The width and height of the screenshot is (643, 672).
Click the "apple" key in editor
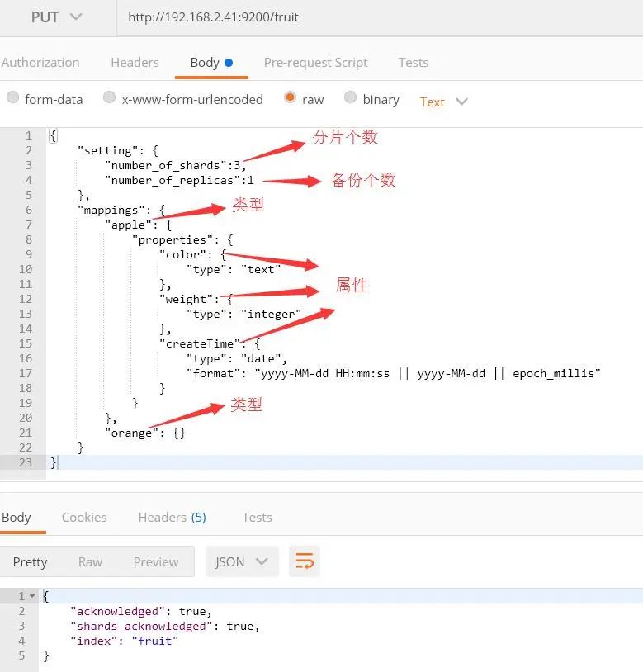tap(128, 225)
